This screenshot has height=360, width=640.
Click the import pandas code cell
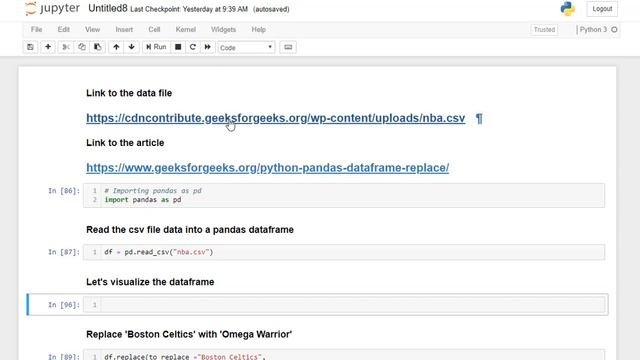(344, 196)
